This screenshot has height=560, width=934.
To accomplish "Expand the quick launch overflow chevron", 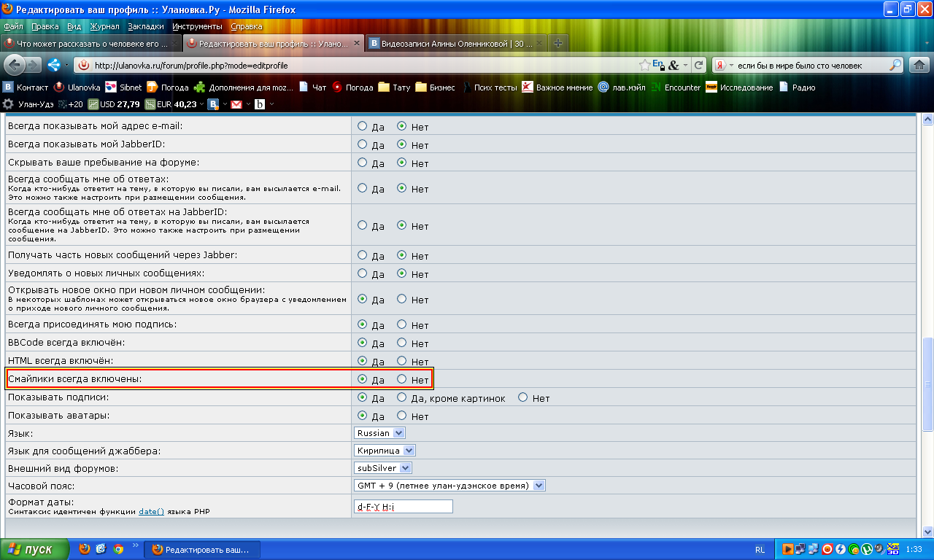I will [135, 545].
